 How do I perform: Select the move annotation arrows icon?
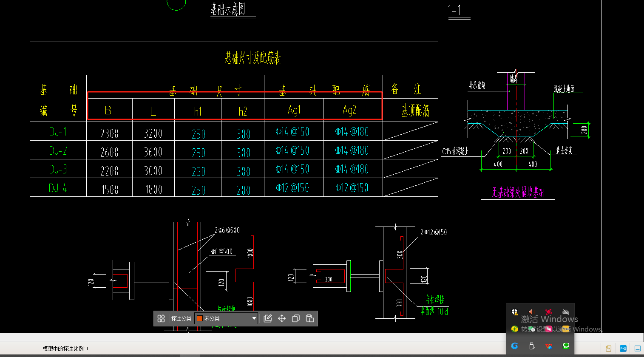pos(282,318)
